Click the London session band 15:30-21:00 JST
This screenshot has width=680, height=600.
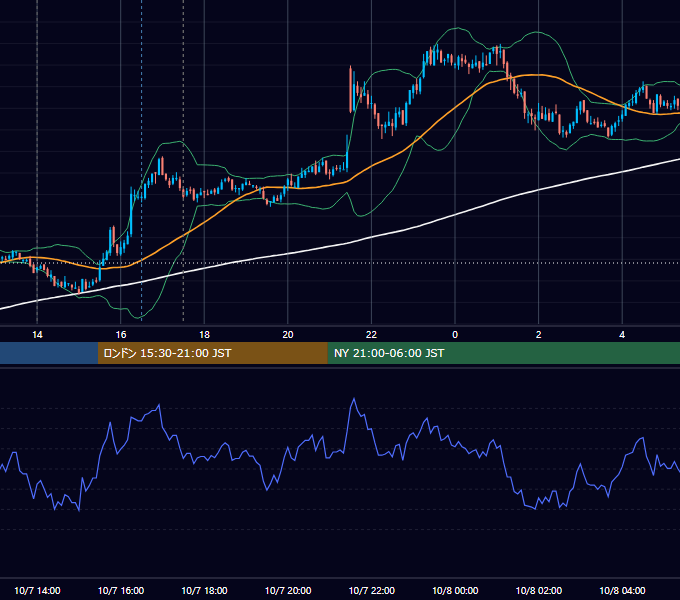(x=212, y=353)
